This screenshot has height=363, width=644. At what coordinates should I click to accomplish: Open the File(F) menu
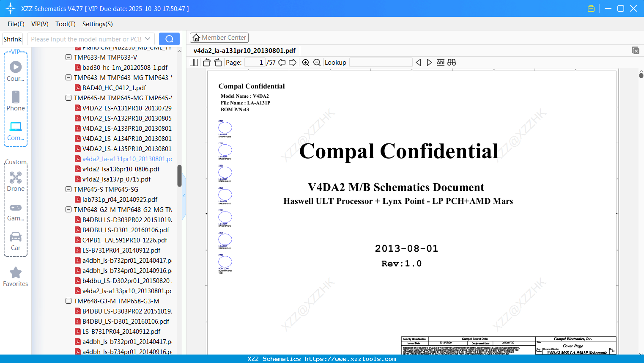16,24
